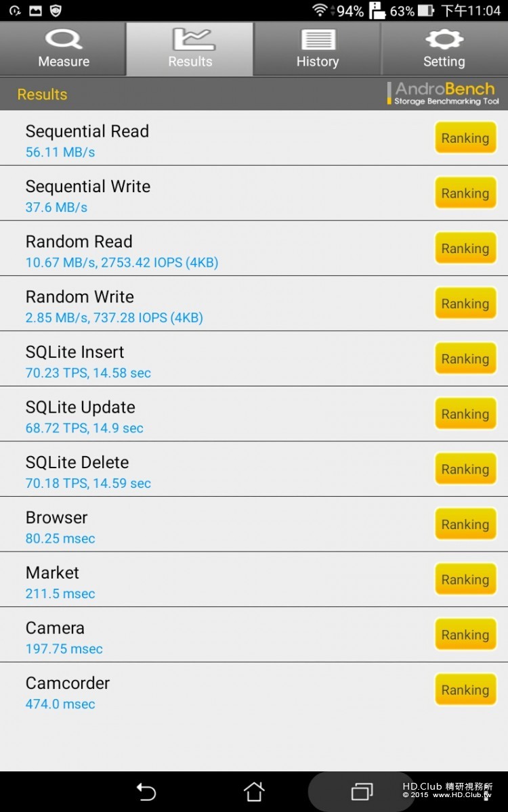View Ranking for Random Write
508x812 pixels.
point(465,304)
